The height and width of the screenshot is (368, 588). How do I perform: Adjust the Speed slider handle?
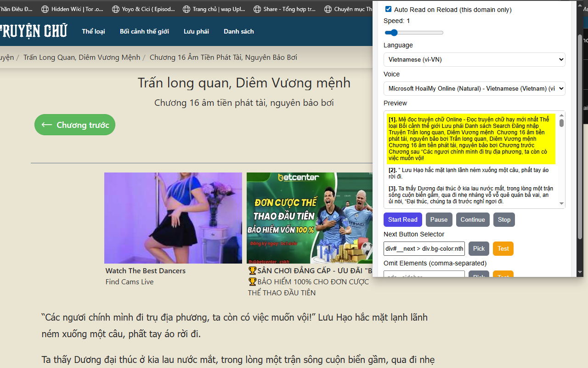394,33
